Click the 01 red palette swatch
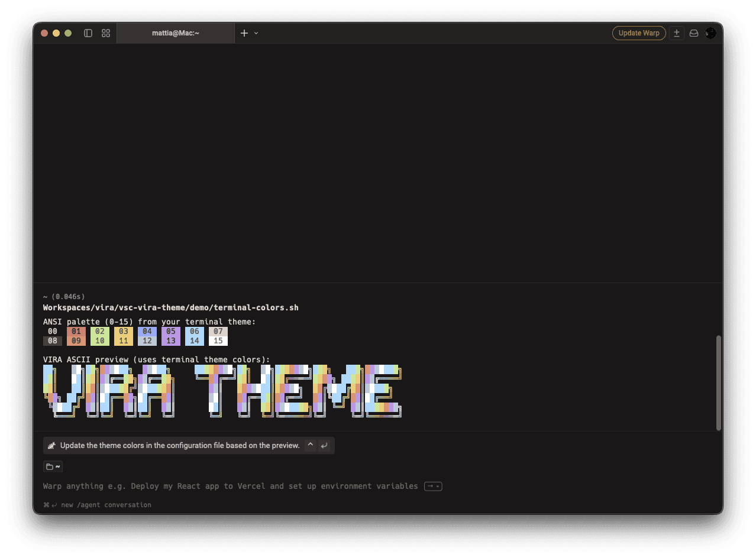The width and height of the screenshot is (756, 558). (76, 332)
